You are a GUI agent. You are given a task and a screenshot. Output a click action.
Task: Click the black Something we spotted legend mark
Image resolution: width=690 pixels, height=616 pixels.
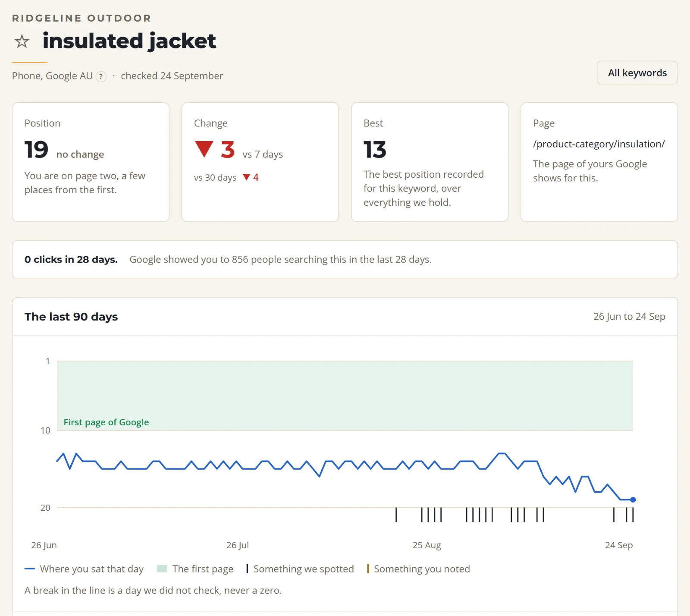[x=247, y=569]
